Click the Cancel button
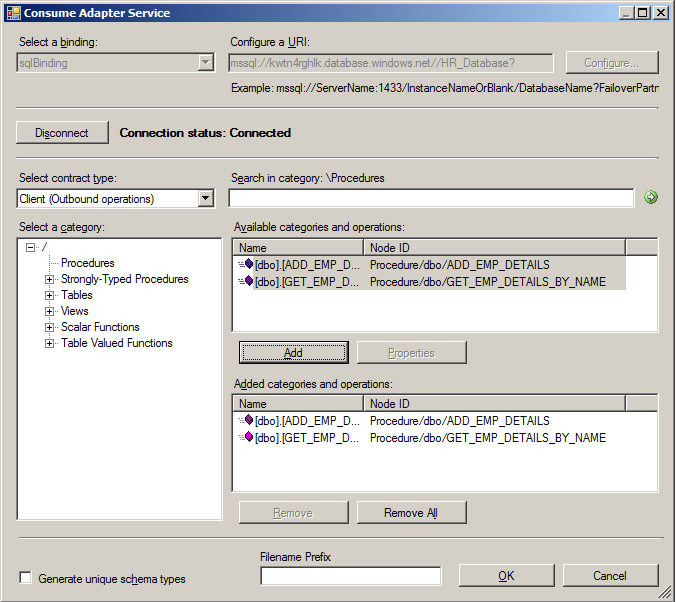Screen dimensions: 676x602 610,576
